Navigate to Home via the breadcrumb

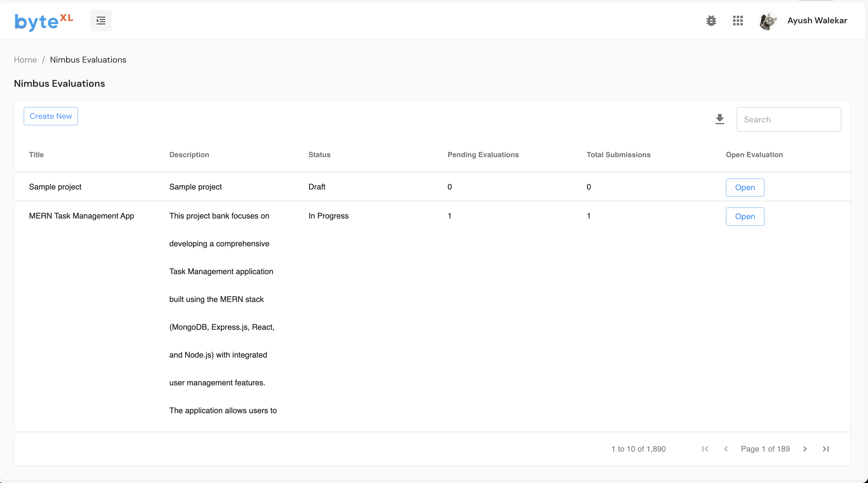pos(25,60)
